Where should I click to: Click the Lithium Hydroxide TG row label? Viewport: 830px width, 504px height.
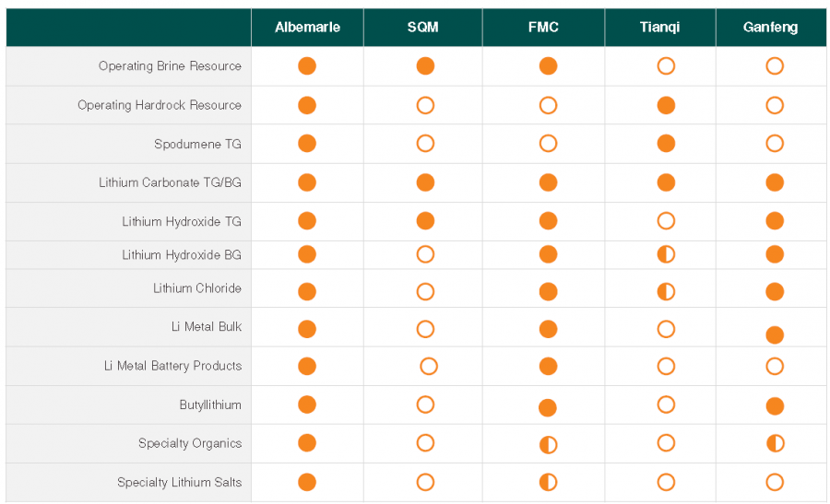(x=182, y=222)
